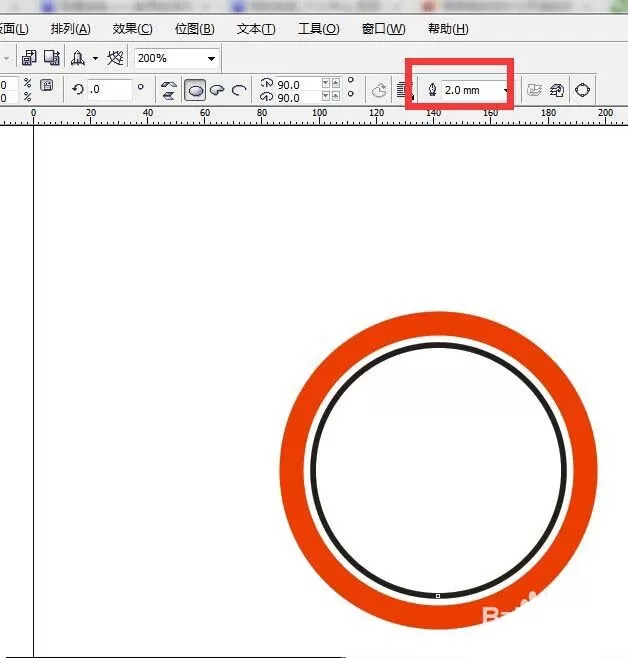Open the 排列(A) menu
The height and width of the screenshot is (658, 628).
click(70, 29)
